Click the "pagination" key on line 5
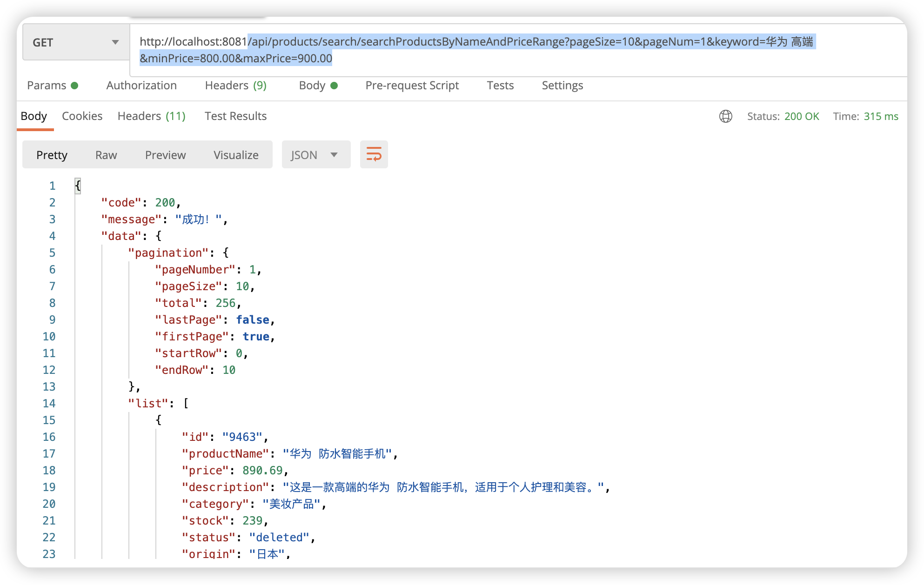Viewport: 924px width, 585px height. point(168,253)
